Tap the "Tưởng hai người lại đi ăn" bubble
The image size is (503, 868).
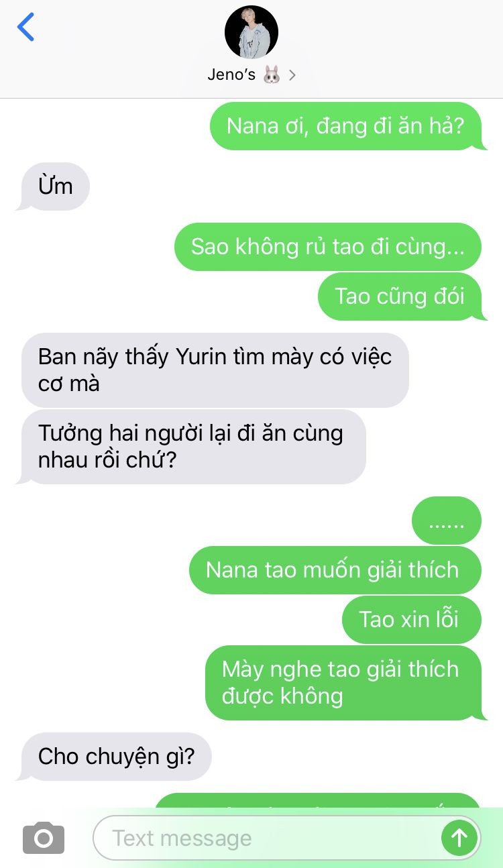(193, 447)
